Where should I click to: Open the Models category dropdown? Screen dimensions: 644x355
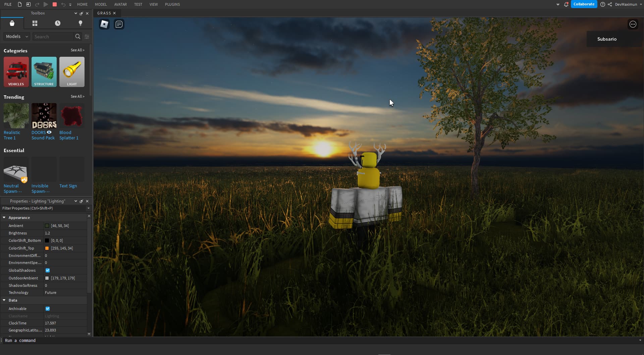[16, 36]
